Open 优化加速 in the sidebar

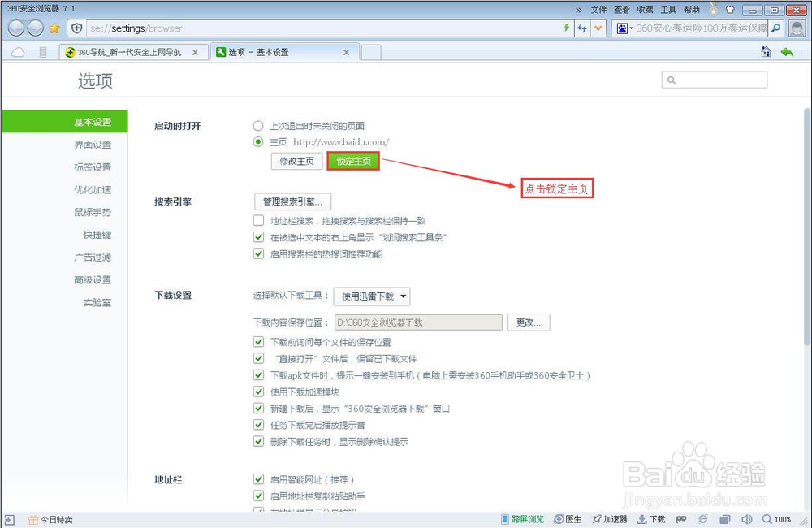[93, 189]
